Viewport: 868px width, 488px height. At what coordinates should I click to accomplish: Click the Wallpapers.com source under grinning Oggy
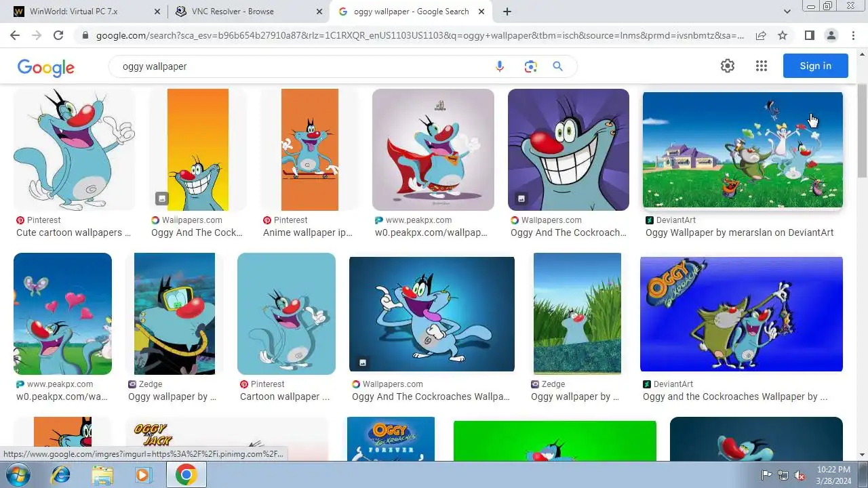(551, 220)
